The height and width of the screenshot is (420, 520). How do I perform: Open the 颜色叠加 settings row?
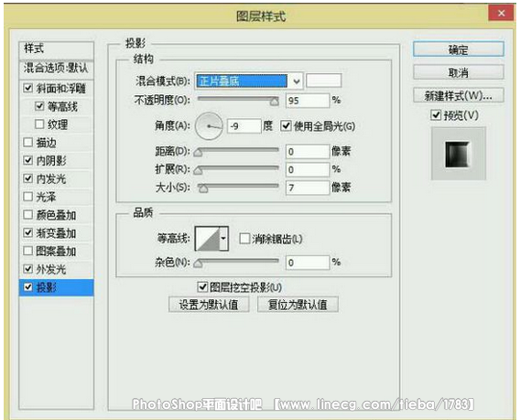point(56,215)
